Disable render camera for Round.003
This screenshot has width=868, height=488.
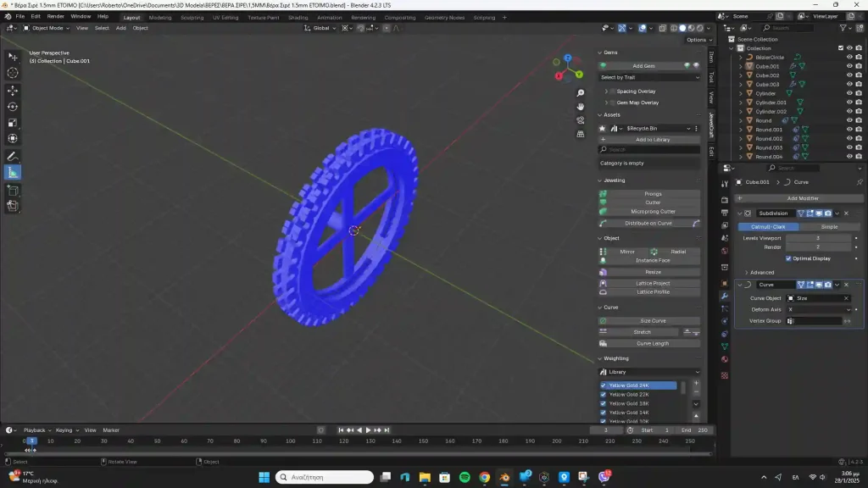click(x=859, y=147)
